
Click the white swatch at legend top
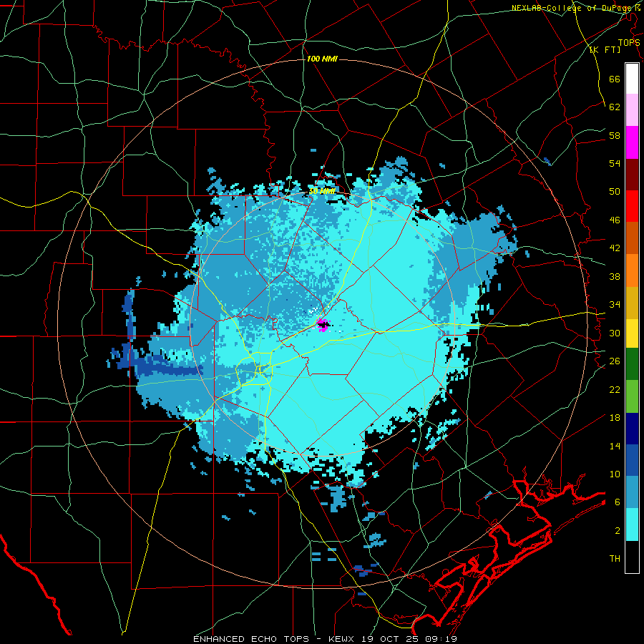pos(632,79)
